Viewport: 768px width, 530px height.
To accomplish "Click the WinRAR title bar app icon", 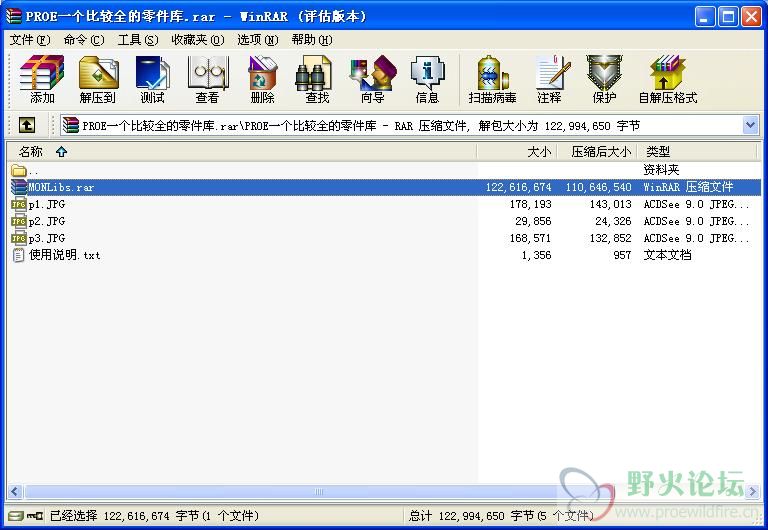I will (14, 16).
